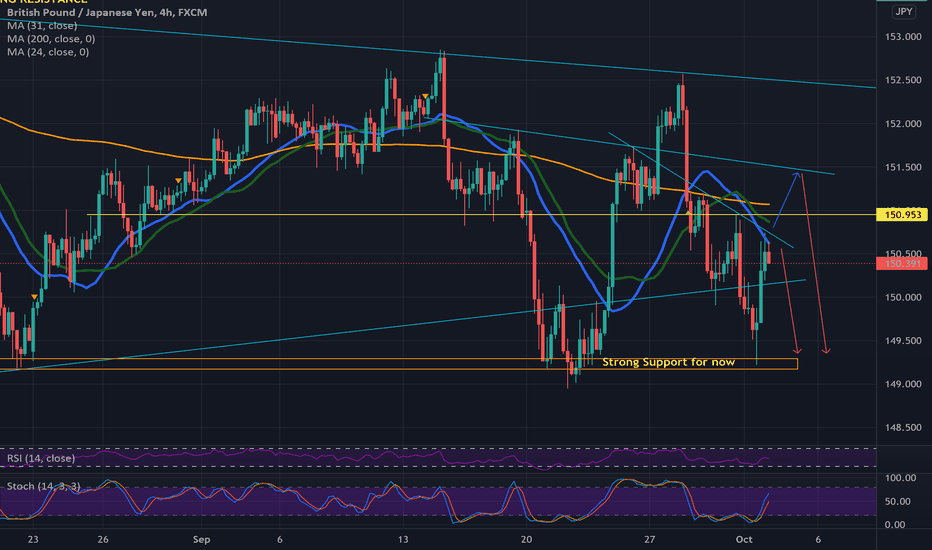Image resolution: width=932 pixels, height=550 pixels.
Task: Click the Sep label on the time axis
Action: tap(201, 539)
